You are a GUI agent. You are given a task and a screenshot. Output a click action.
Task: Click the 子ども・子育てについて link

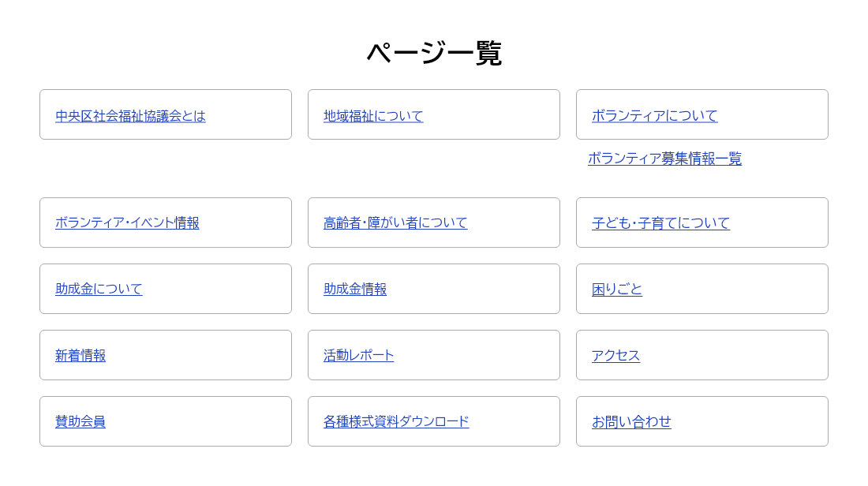click(660, 223)
